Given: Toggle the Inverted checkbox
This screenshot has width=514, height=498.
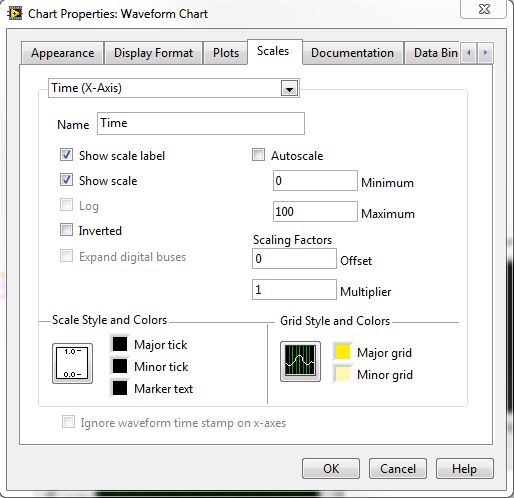Looking at the screenshot, I should 66,230.
